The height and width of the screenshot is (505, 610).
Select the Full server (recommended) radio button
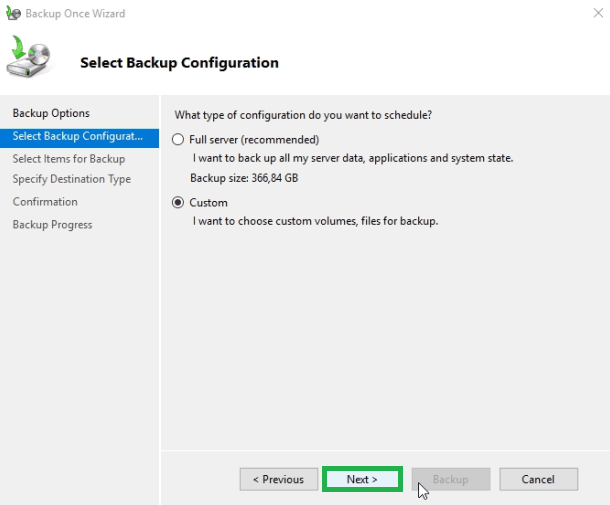click(x=178, y=140)
